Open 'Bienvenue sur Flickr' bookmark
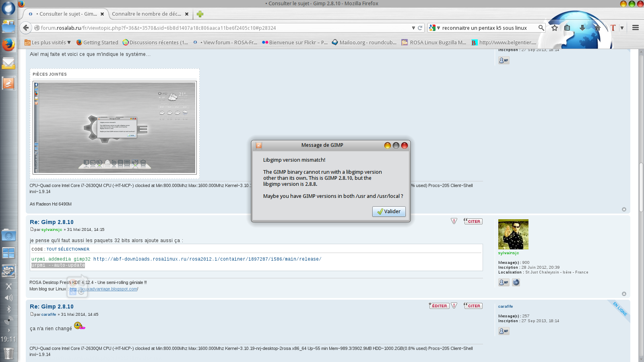The image size is (644, 362). 295,42
